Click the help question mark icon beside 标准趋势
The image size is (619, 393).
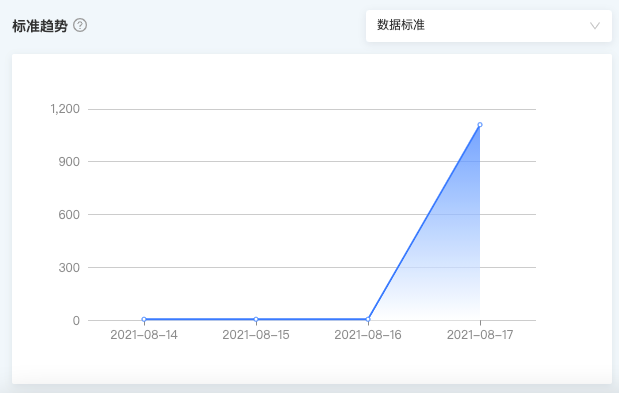coord(80,26)
